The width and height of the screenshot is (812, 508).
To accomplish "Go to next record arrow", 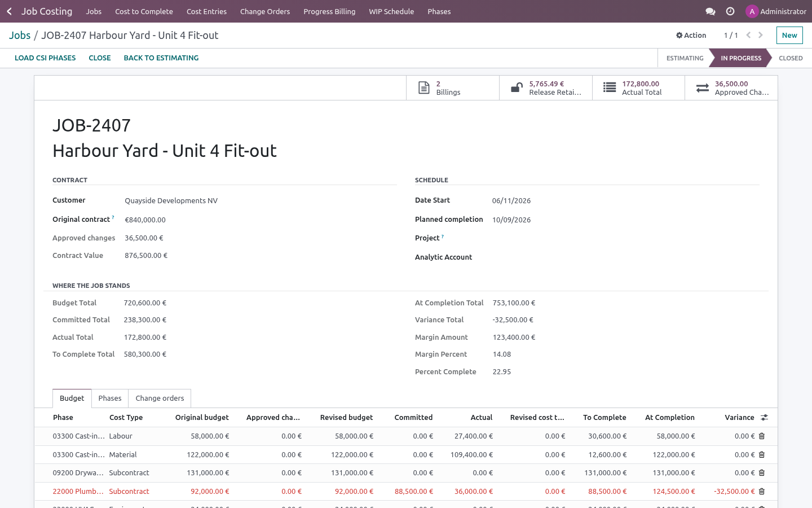I will click(761, 35).
